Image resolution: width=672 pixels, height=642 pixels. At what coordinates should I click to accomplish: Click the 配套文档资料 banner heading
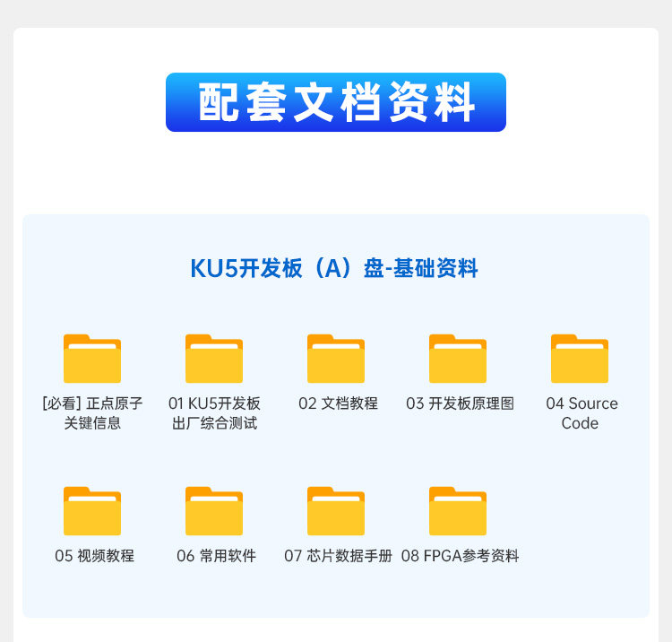pyautogui.click(x=336, y=102)
